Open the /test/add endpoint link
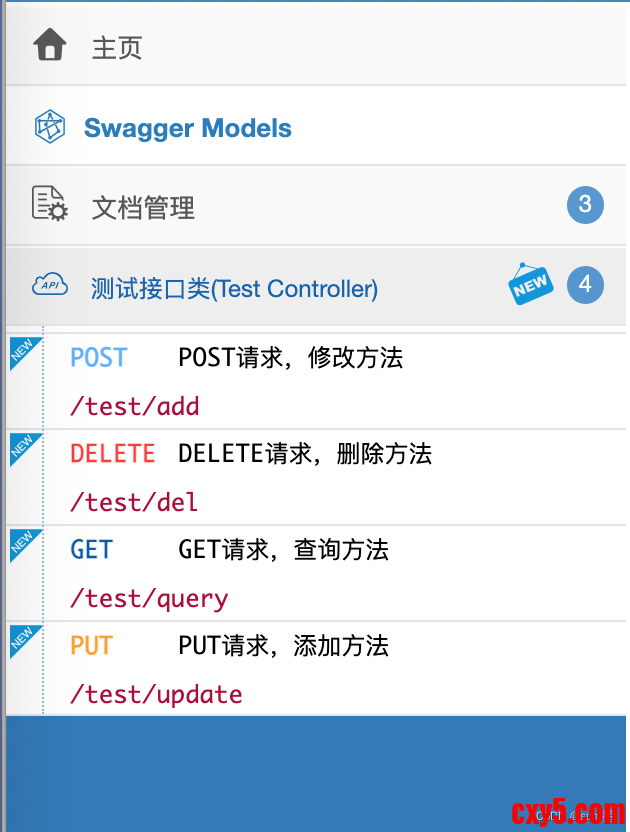 pos(134,406)
